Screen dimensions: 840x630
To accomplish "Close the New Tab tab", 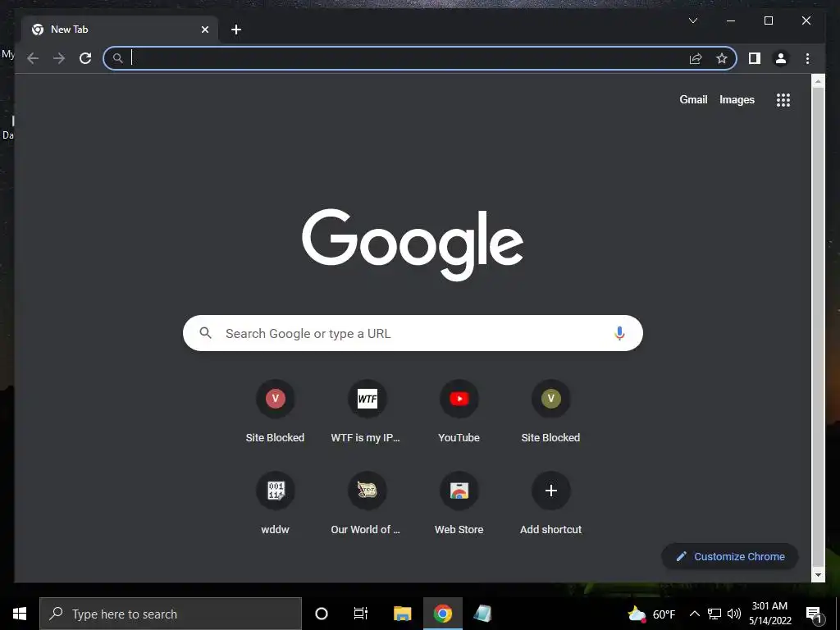I will [x=204, y=30].
